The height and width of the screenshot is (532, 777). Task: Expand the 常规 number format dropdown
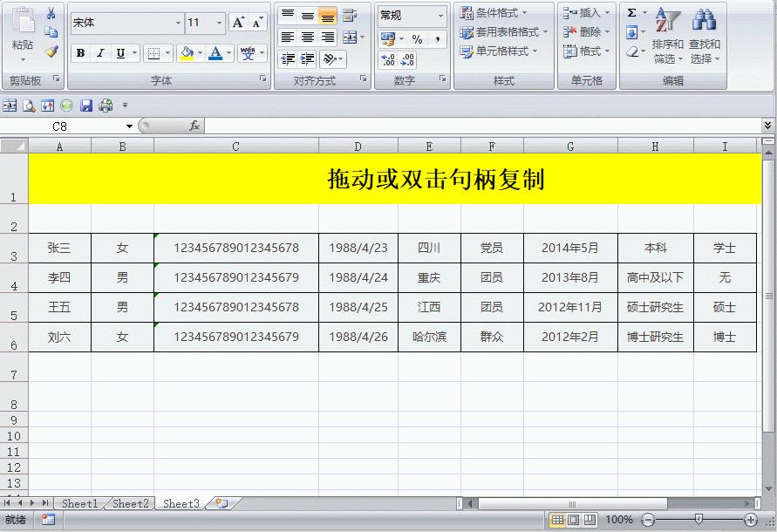pyautogui.click(x=439, y=15)
